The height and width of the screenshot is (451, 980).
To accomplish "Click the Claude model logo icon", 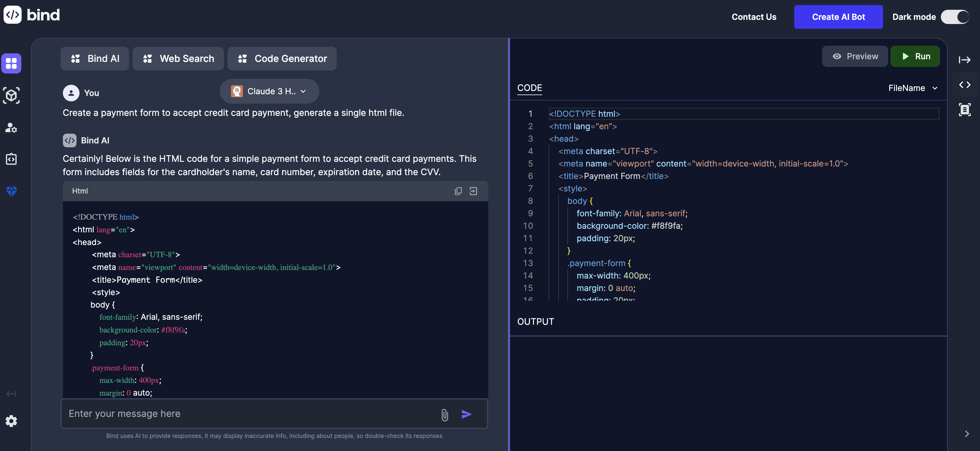I will tap(237, 91).
